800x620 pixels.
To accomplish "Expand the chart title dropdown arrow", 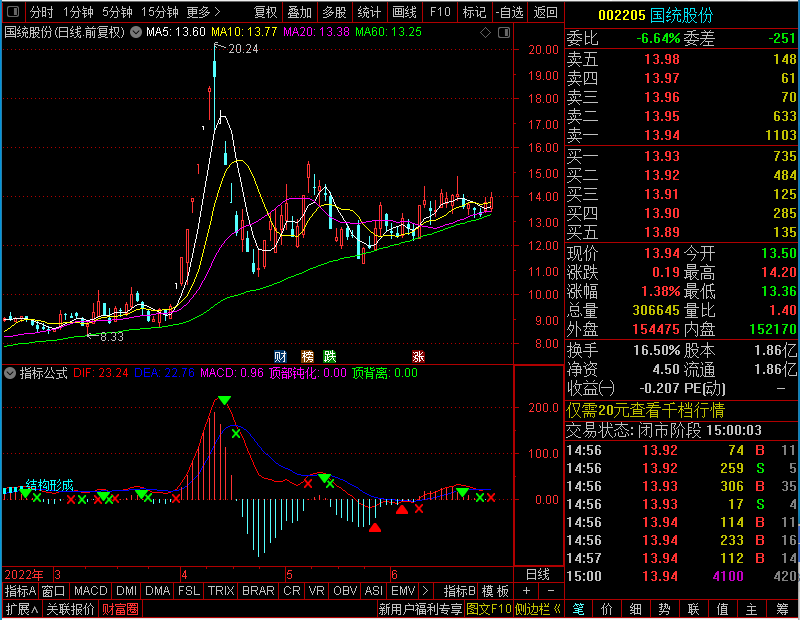I will pos(136,32).
